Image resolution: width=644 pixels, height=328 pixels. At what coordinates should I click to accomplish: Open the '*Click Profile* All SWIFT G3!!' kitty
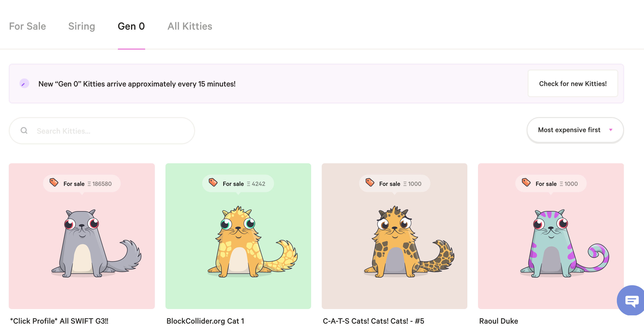click(59, 320)
